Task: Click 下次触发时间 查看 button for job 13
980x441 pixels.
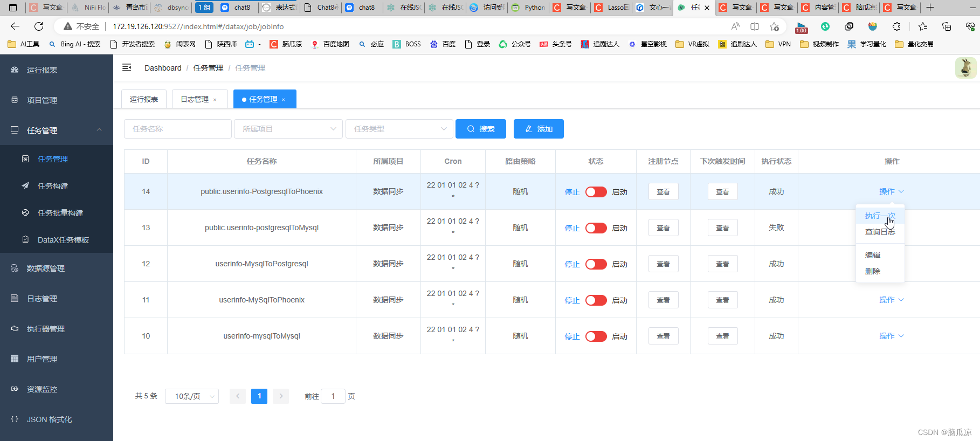Action: click(722, 228)
